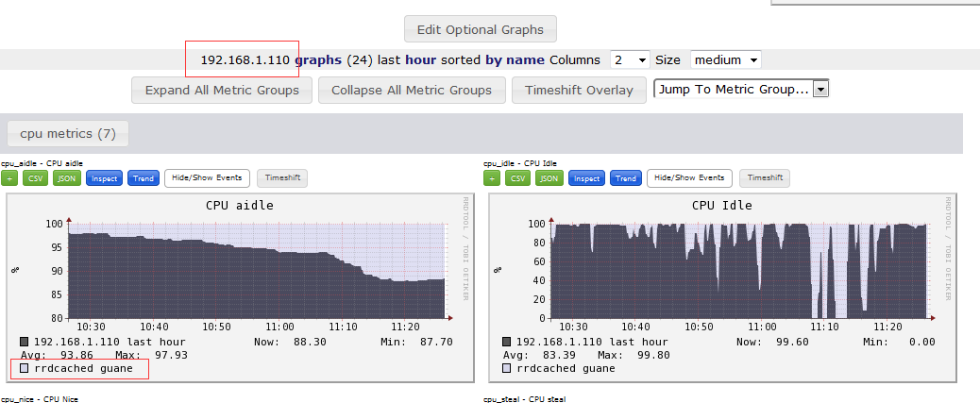Click the green plus button for CPU aidle
980x403 pixels.
coord(9,178)
